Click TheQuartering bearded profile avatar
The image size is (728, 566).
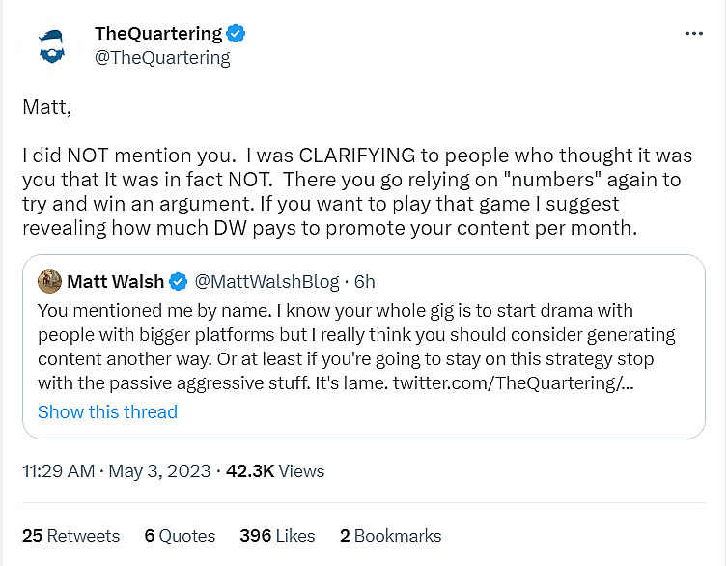[x=54, y=45]
